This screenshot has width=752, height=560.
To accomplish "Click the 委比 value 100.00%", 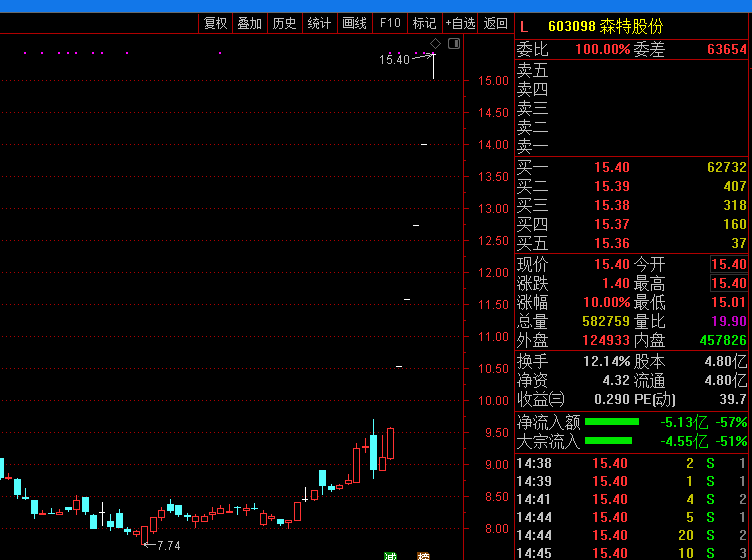I will tap(602, 49).
